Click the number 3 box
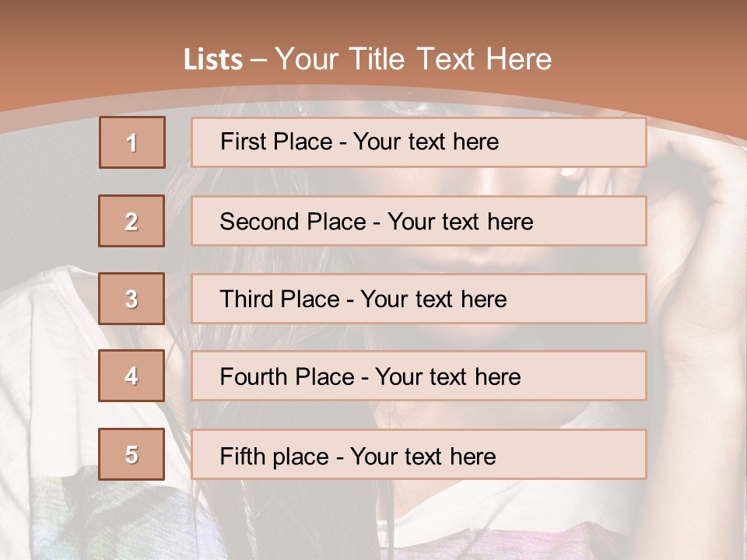Viewport: 747px width, 560px height. pyautogui.click(x=132, y=299)
